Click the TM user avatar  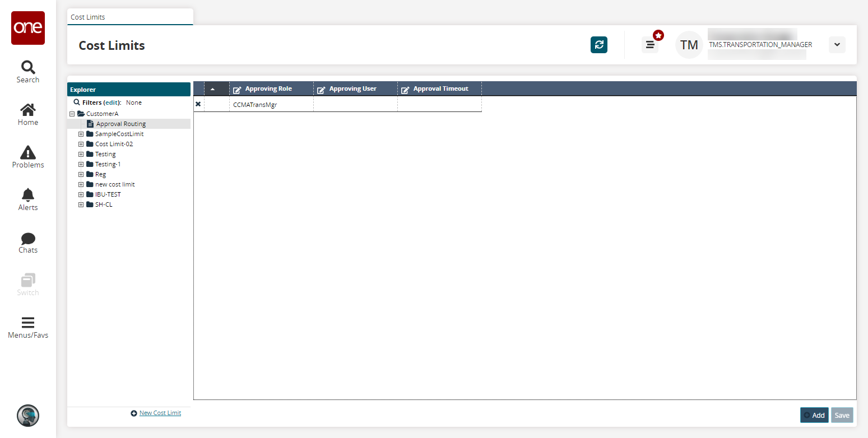point(689,45)
